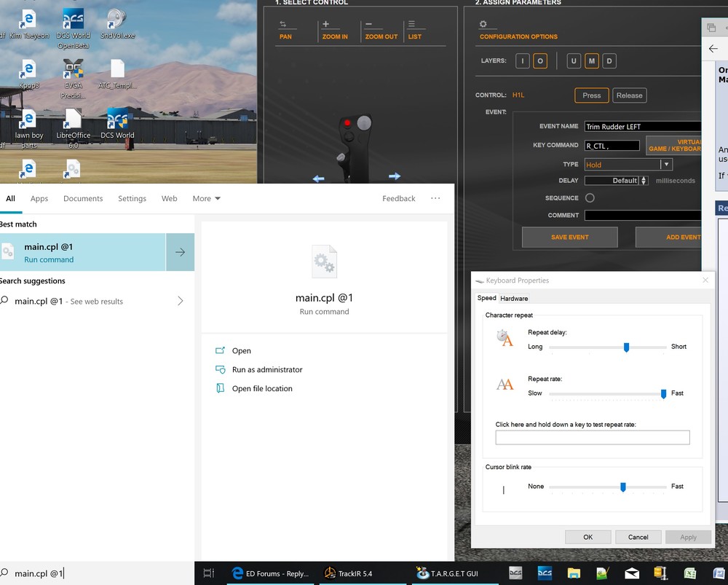
Task: Click OK in Keyboard Properties
Action: click(587, 537)
